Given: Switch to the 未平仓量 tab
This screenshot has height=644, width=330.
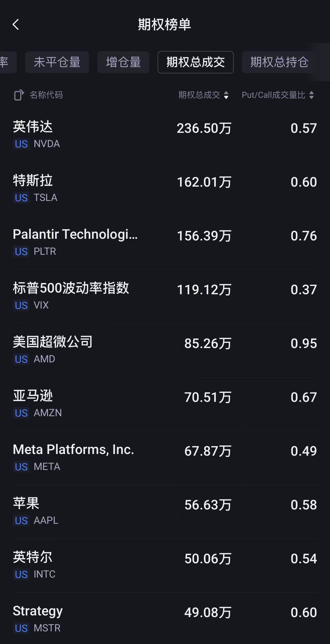Looking at the screenshot, I should click(57, 62).
